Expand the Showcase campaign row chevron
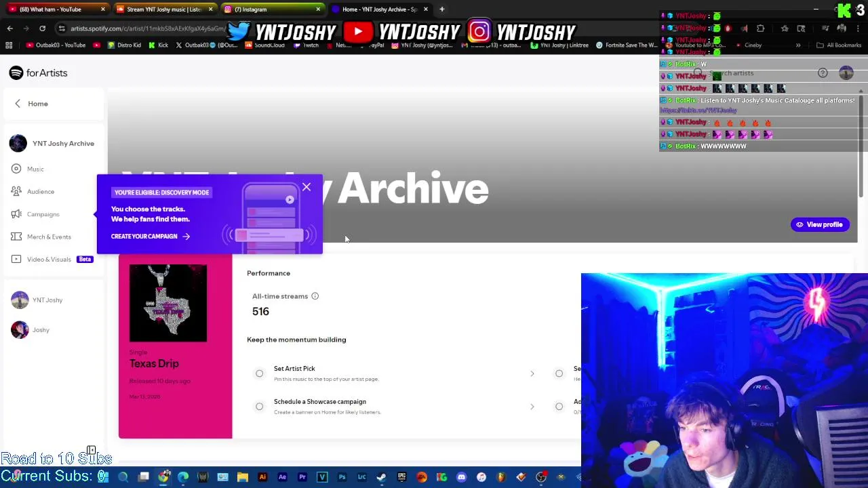The width and height of the screenshot is (868, 488). pos(532,407)
